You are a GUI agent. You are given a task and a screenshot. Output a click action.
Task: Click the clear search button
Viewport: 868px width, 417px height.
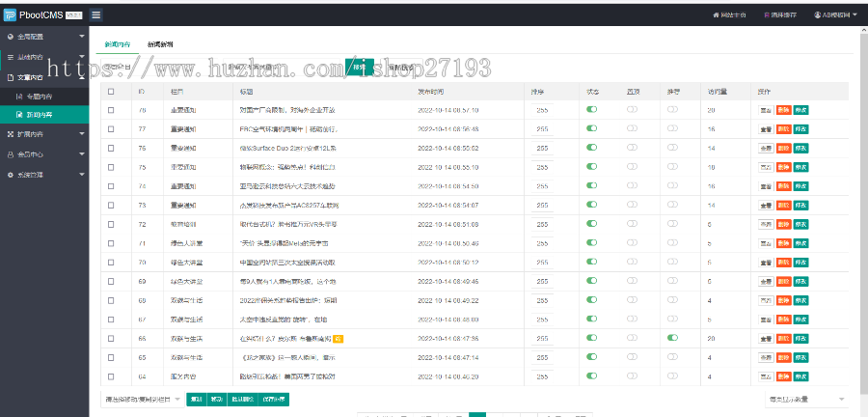[x=401, y=67]
